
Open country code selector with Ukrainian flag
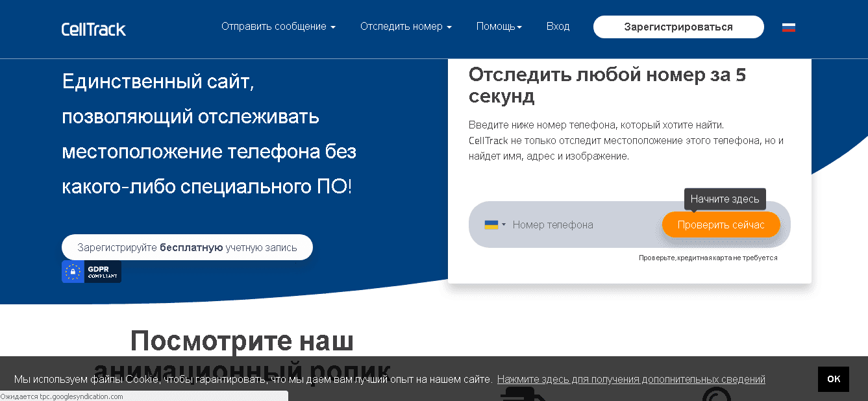point(494,225)
